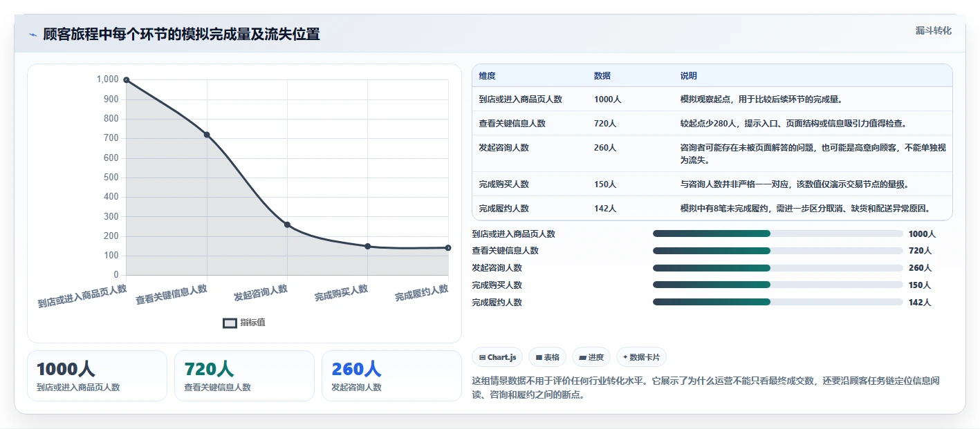
Task: Select the 进度 chip
Action: coord(591,357)
